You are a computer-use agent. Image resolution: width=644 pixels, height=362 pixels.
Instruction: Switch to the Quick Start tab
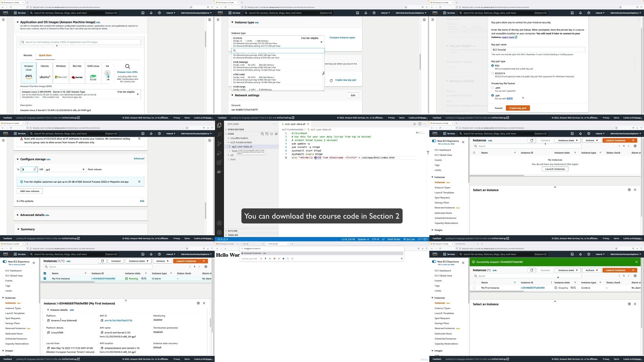(45, 55)
